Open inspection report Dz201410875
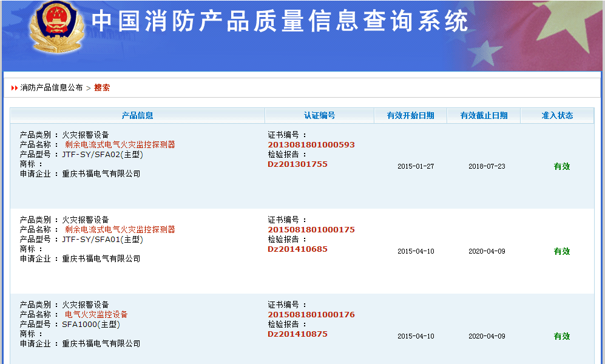 point(297,334)
